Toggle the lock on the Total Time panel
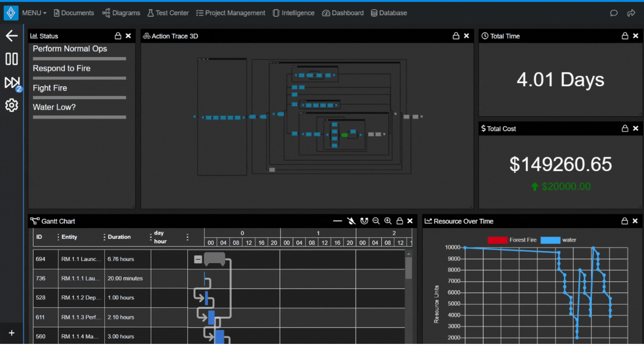The image size is (644, 362). (625, 36)
